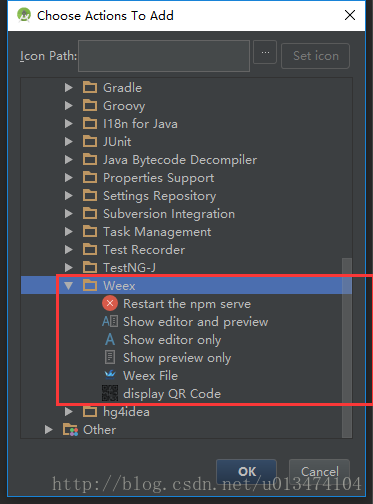
Task: Click the JUnit folder icon
Action: coord(90,141)
